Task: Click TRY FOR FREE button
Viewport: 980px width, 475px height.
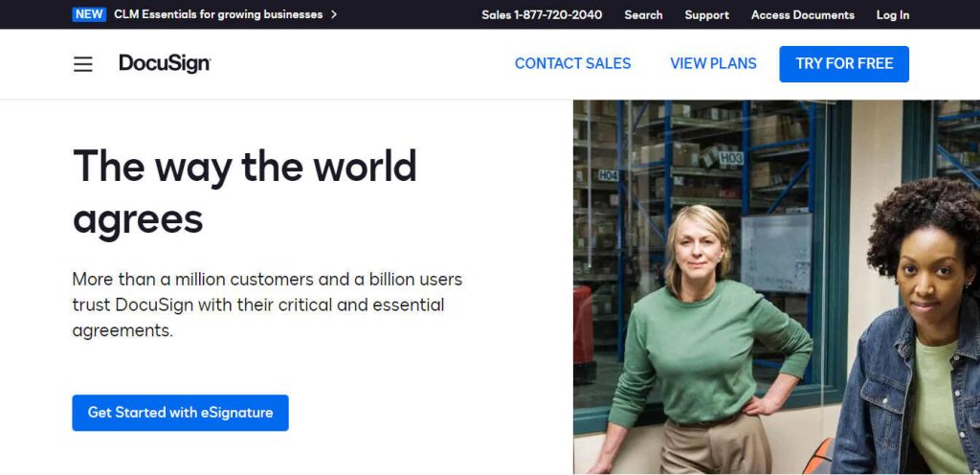Action: tap(844, 64)
